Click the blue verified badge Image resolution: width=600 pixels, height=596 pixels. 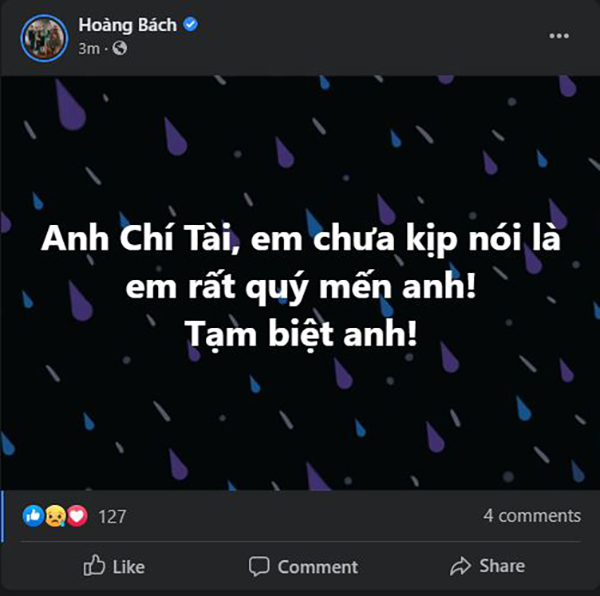point(190,24)
